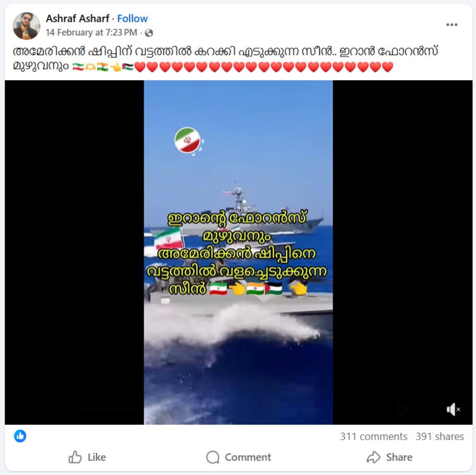Viewport: 476px width, 475px height.
Task: Click the thumbs-up Like icon
Action: coord(75,457)
